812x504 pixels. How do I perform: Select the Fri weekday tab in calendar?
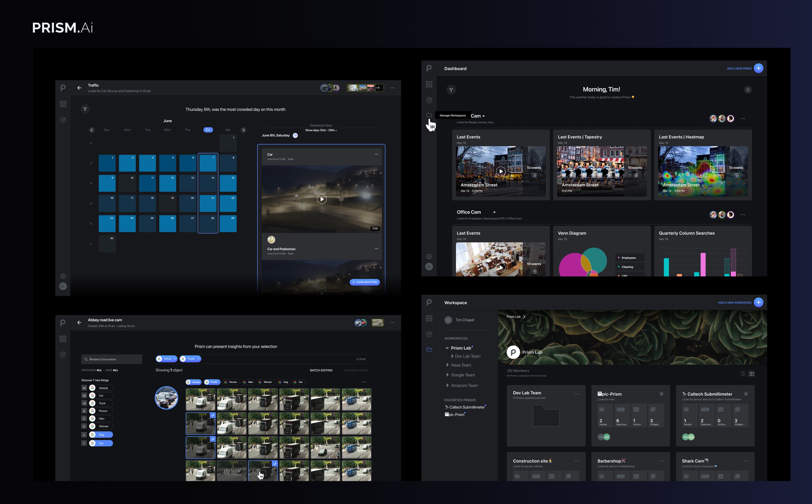208,130
